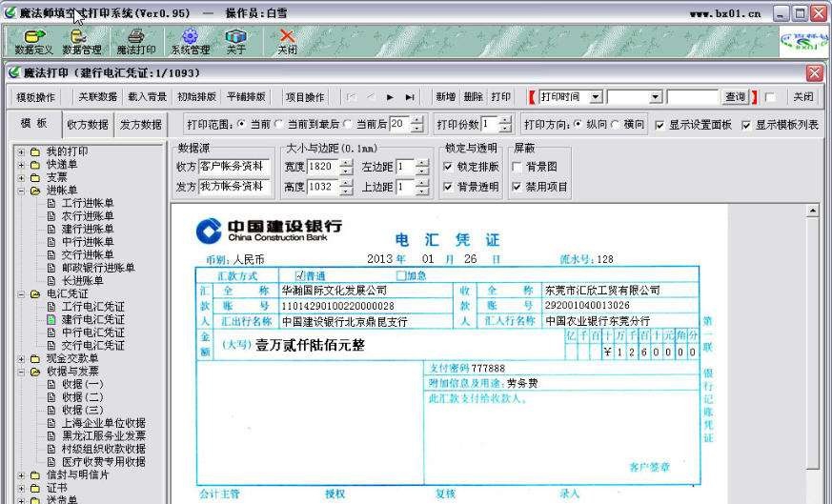The width and height of the screenshot is (832, 504).
Task: Open 数据定义 toolbar icon
Action: coord(34,42)
